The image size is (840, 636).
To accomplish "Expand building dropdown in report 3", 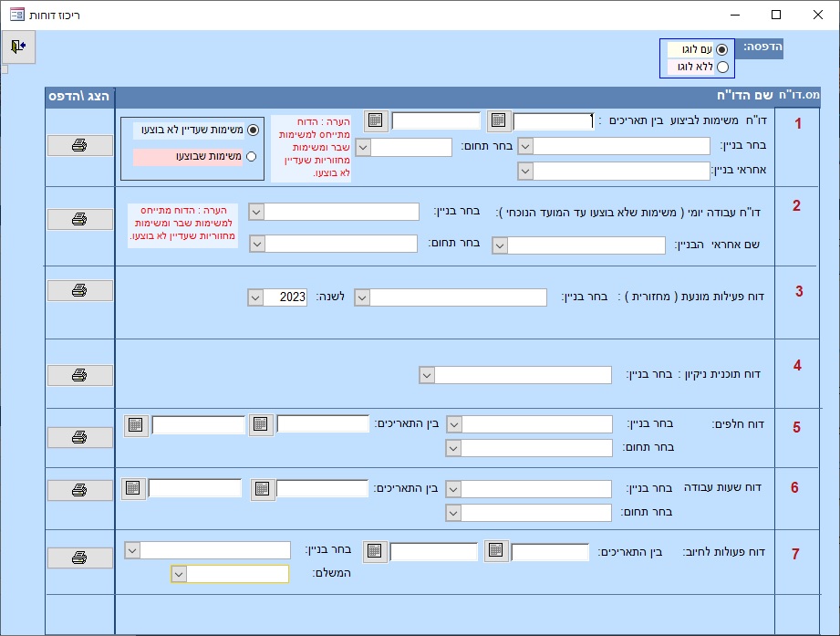I will point(362,297).
